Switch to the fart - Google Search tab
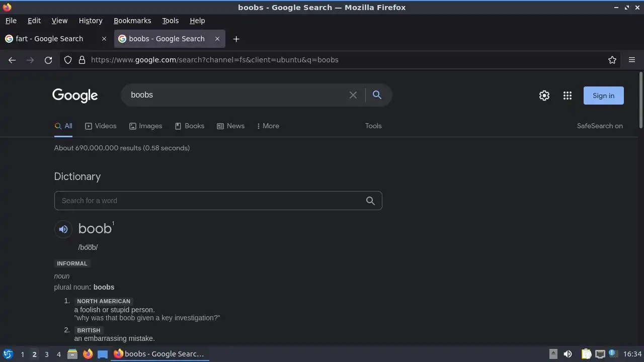 pyautogui.click(x=55, y=39)
